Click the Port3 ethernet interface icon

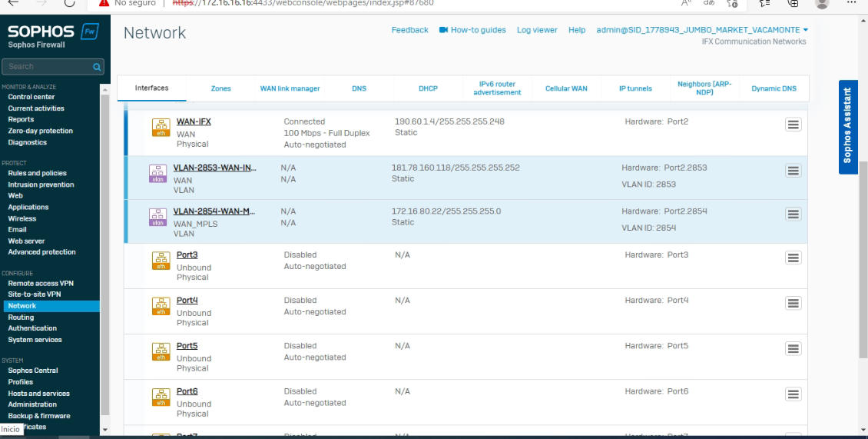click(161, 261)
